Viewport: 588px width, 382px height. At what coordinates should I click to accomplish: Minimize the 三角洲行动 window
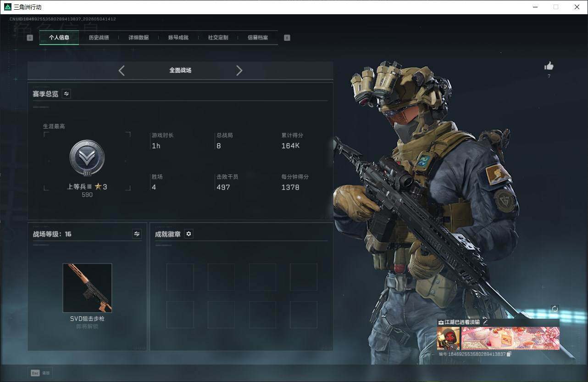tap(535, 7)
